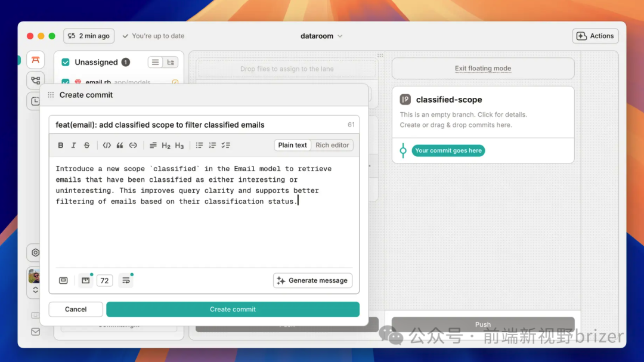Apply H3 heading style
The width and height of the screenshot is (644, 362).
click(x=179, y=145)
